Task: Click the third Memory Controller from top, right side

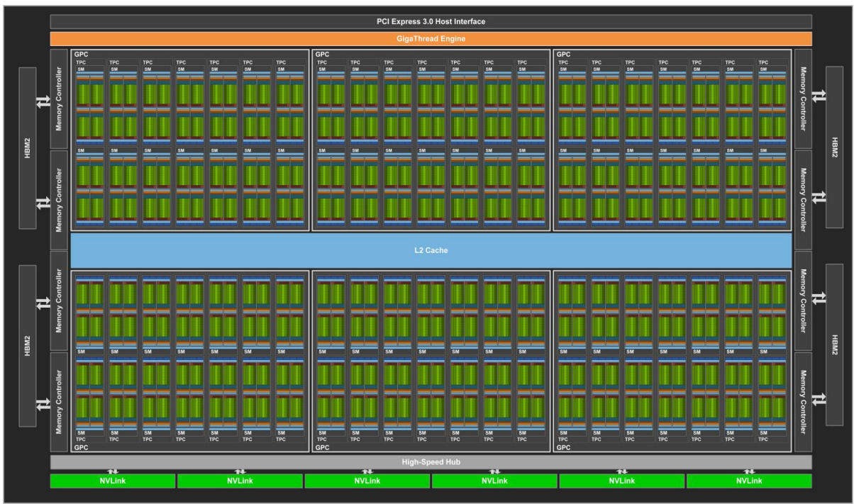Action: coord(803,301)
